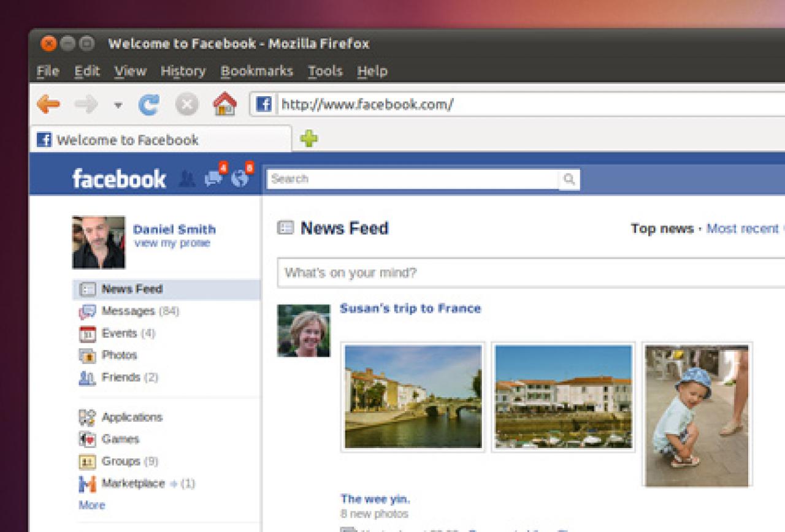Click the Friends people sidebar icon

click(x=87, y=378)
